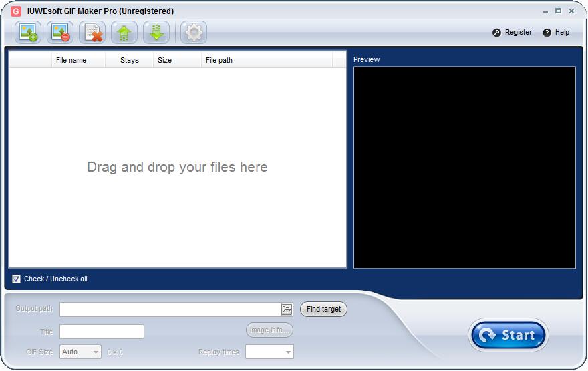The image size is (588, 371).
Task: Click the Drag and drop files area
Action: [x=177, y=167]
